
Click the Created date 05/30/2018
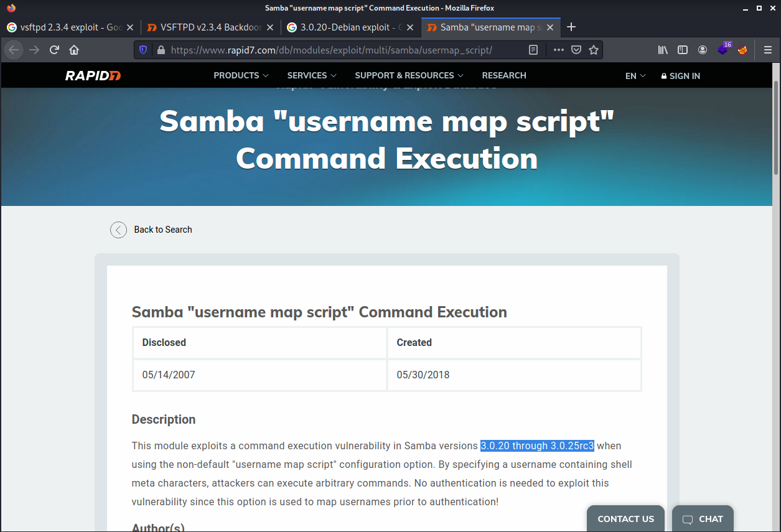(423, 375)
